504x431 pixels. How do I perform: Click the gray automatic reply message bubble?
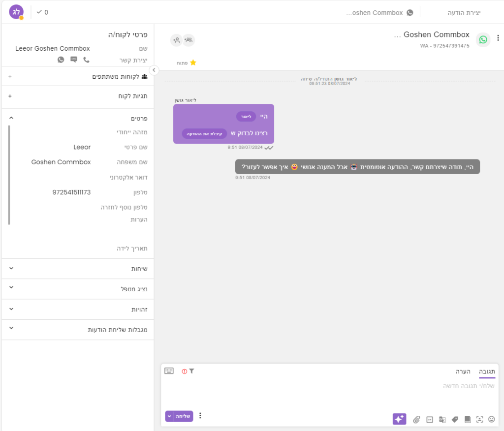point(357,167)
